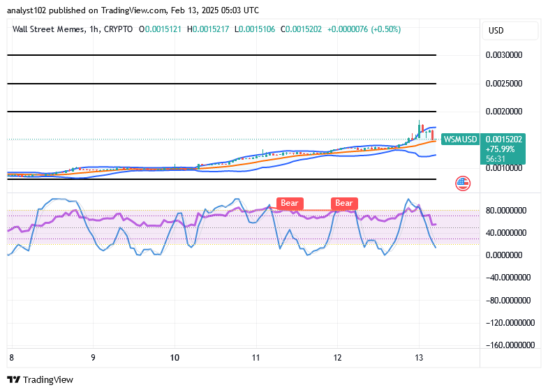Click date label 9 on the time axis
Screen dimensions: 548x392
93,358
